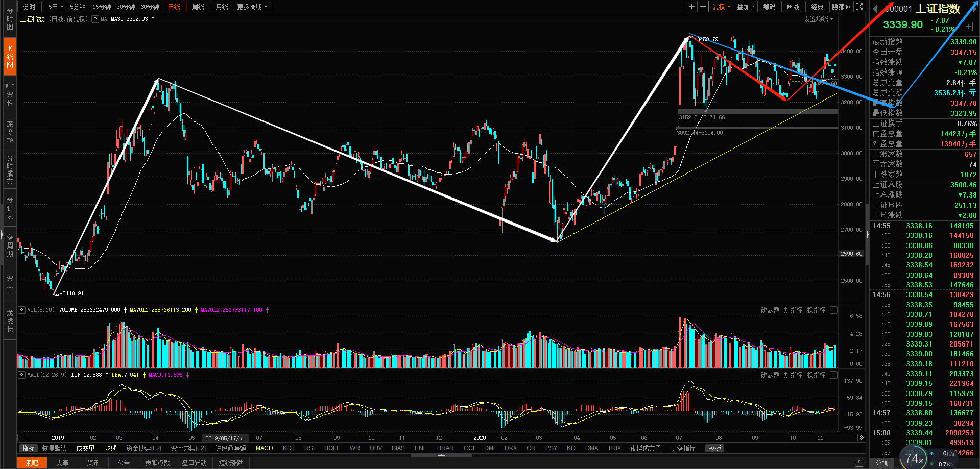Toggle the 均线 moving average display
This screenshot has height=469, width=980.
point(111,448)
